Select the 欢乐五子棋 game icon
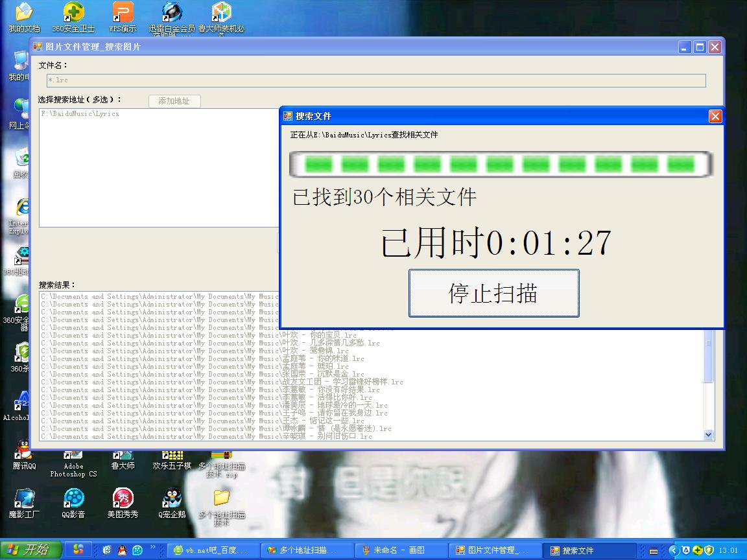Screen dimensions: 747x560 [172, 460]
